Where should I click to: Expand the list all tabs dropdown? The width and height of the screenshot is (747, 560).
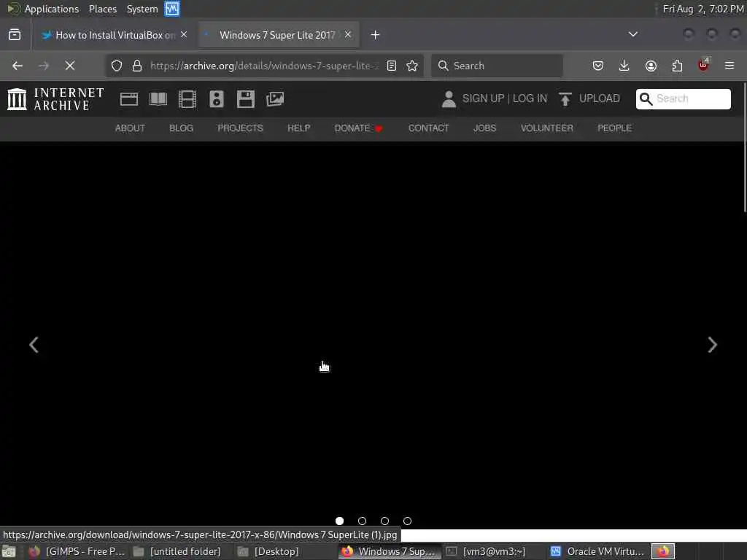[633, 34]
